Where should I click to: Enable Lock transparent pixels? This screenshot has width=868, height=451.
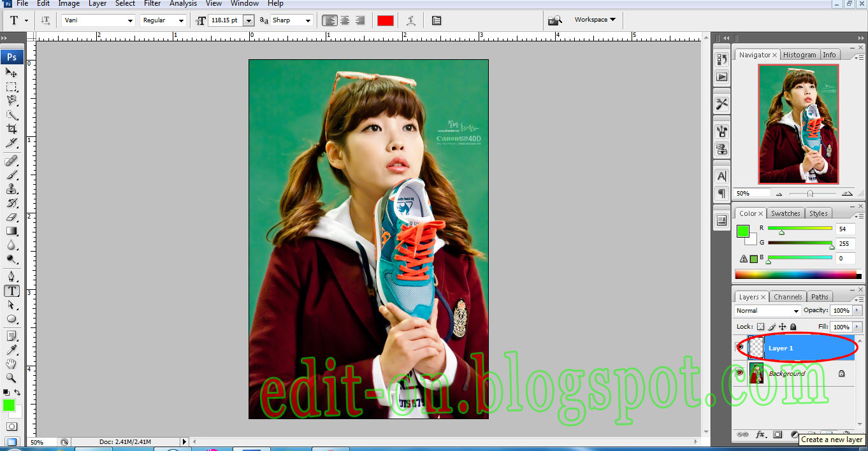761,326
